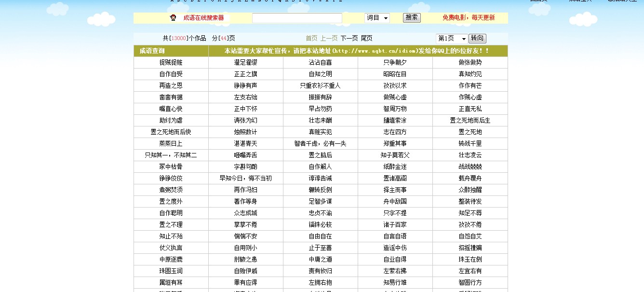Open the idiom 志在四方
644x292 pixels.
(395, 132)
